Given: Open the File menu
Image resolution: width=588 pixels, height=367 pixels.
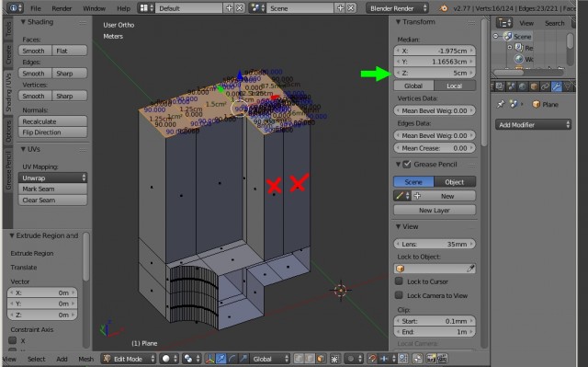Looking at the screenshot, I should tap(36, 8).
